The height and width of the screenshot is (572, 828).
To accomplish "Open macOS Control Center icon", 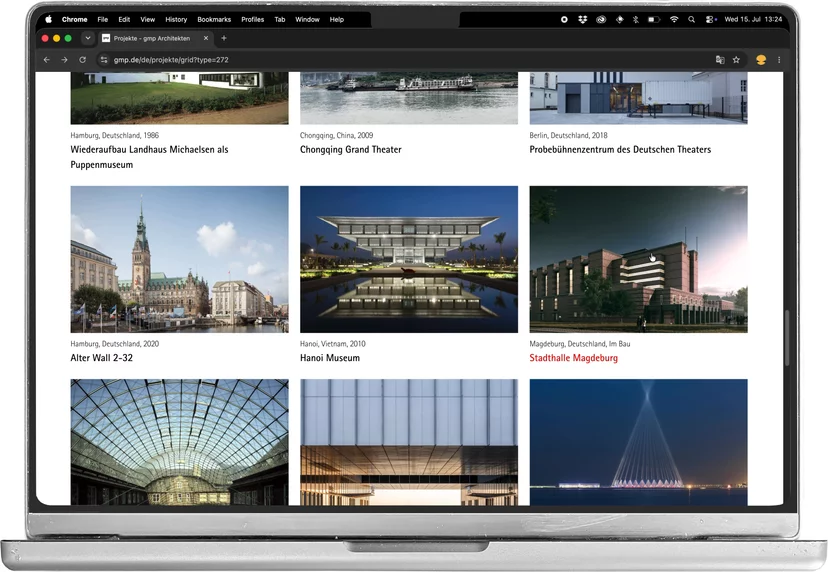I will tap(710, 19).
